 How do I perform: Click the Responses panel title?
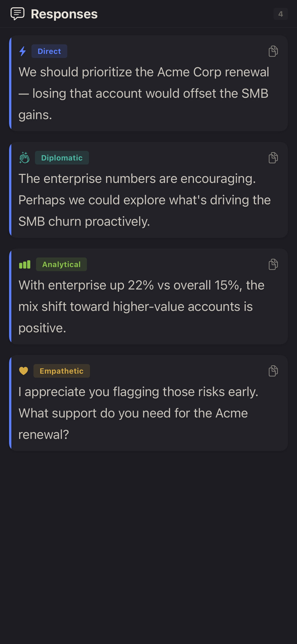point(64,14)
